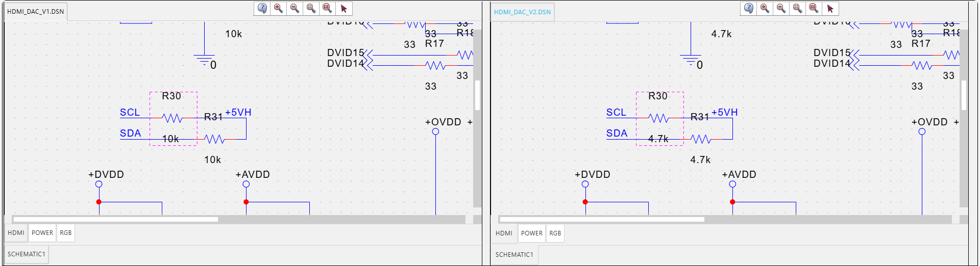Open help from the V2 toolbar
980x266 pixels.
748,8
